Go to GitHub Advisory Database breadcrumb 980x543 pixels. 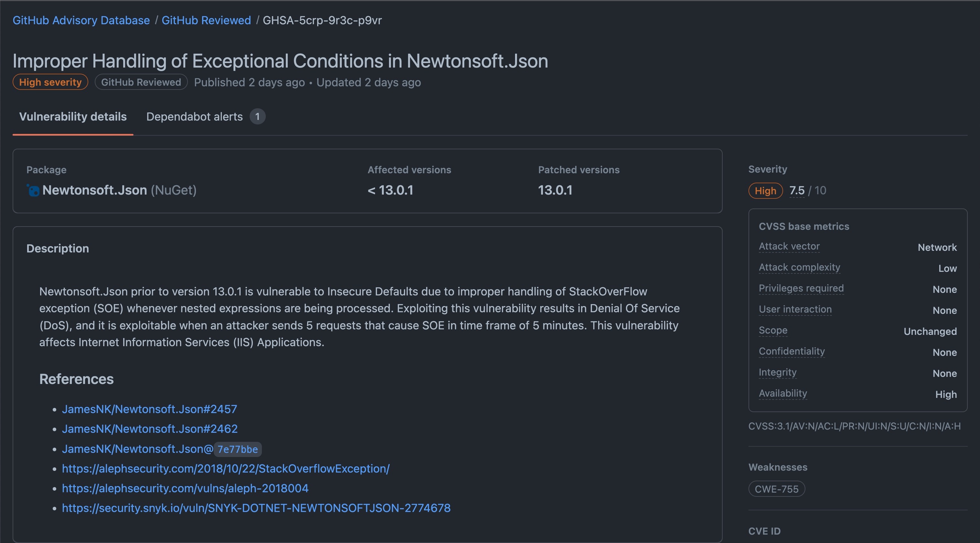(81, 20)
